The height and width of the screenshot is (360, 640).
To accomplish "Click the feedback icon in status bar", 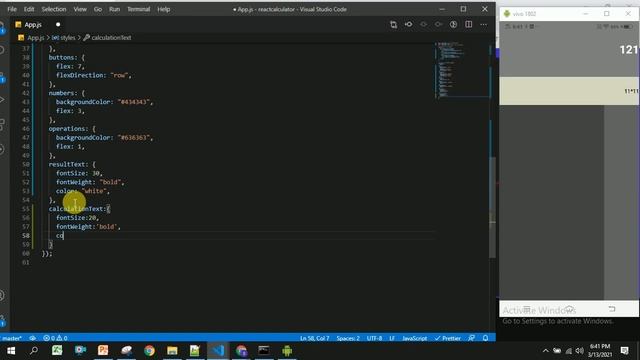I will (x=471, y=338).
